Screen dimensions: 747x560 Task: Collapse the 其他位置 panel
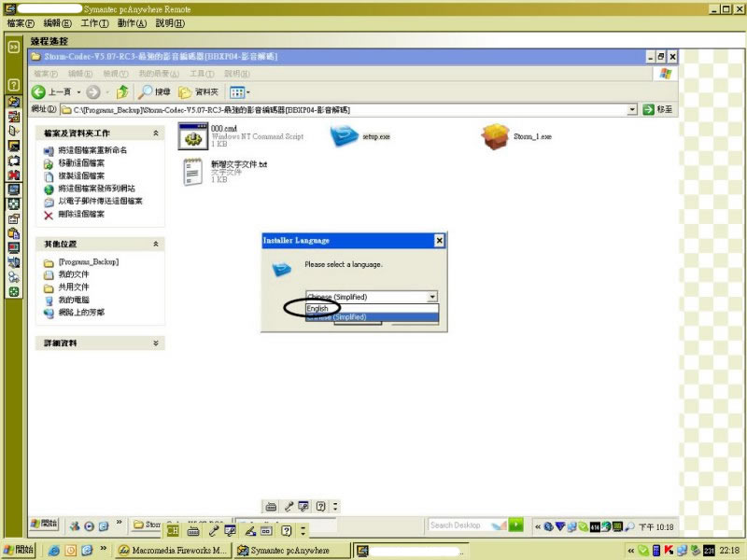click(156, 244)
